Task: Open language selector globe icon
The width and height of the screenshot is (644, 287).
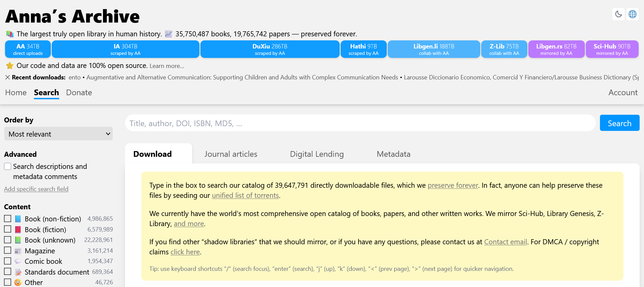Action: 633,14
